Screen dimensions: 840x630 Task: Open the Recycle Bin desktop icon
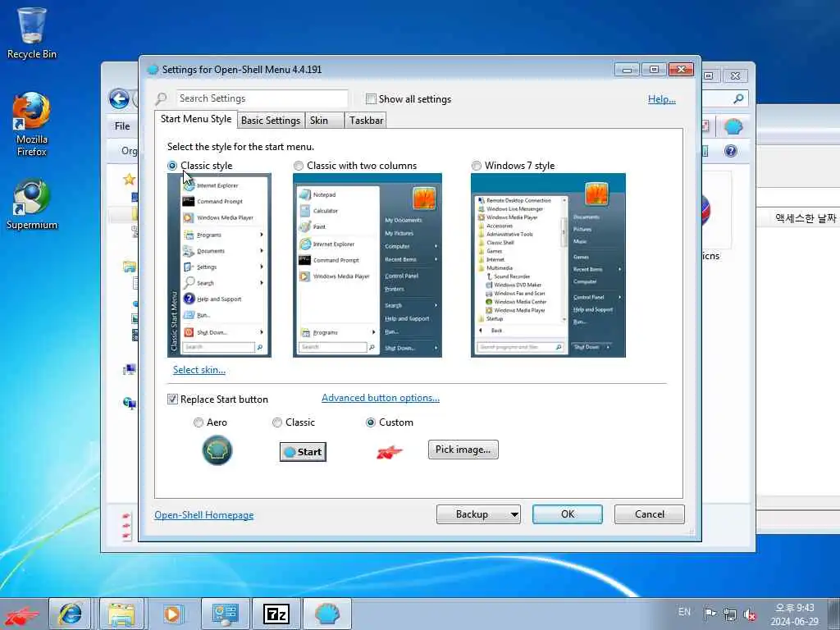point(31,33)
